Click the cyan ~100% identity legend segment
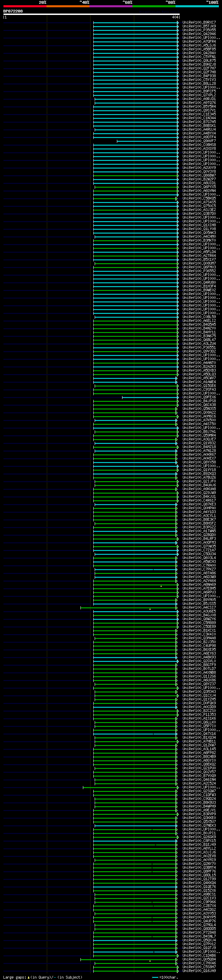The image size is (222, 980). pos(197,6)
